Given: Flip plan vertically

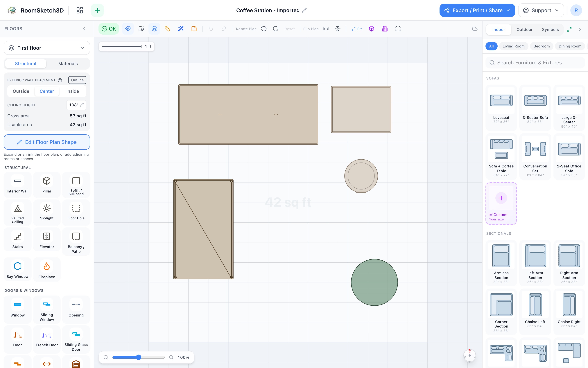Looking at the screenshot, I should click(x=338, y=29).
